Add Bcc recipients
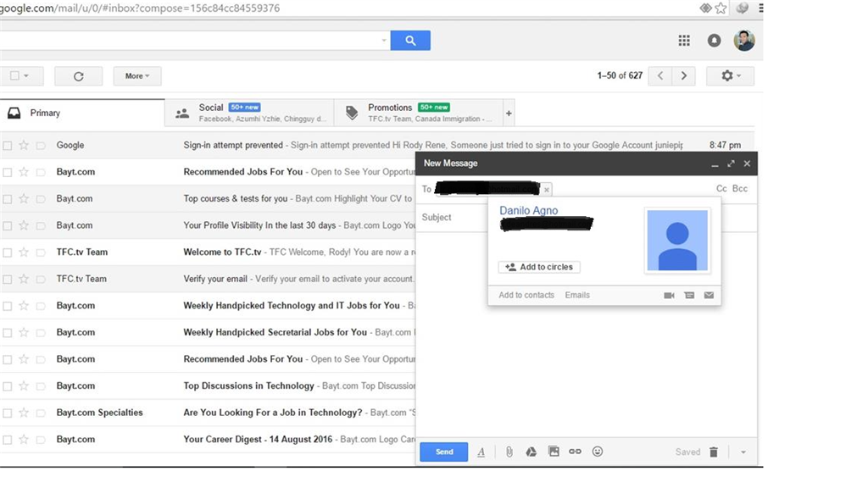Screen dimensions: 868x488 (739, 189)
